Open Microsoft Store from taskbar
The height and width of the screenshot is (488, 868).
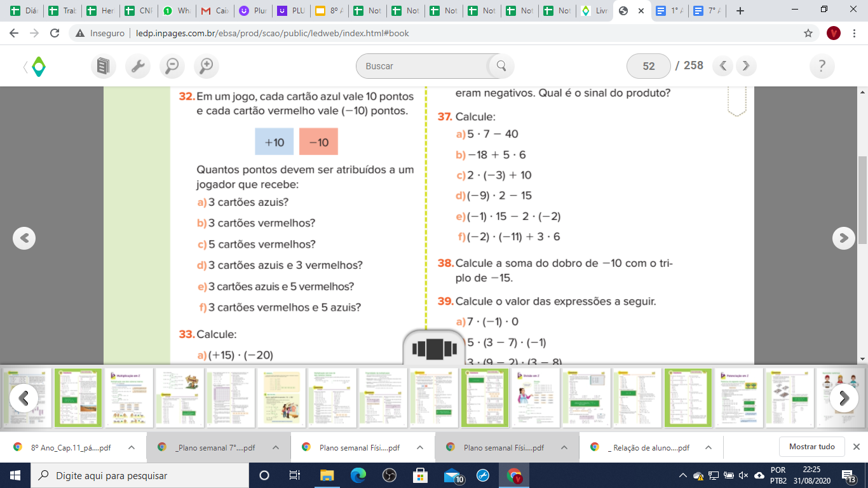coord(420,475)
